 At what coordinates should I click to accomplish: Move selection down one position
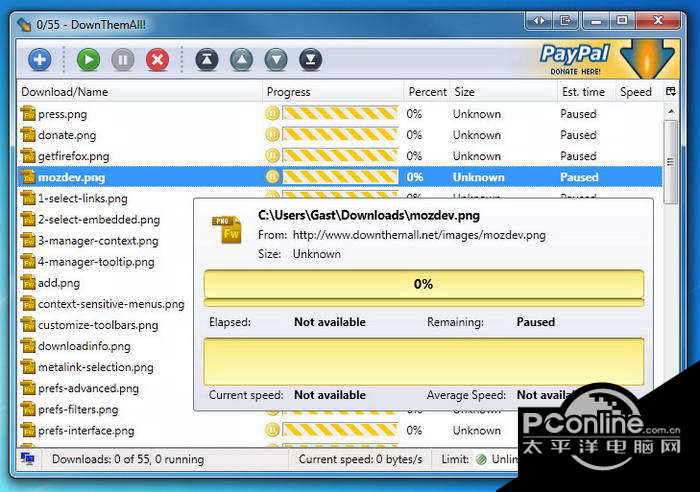point(276,60)
